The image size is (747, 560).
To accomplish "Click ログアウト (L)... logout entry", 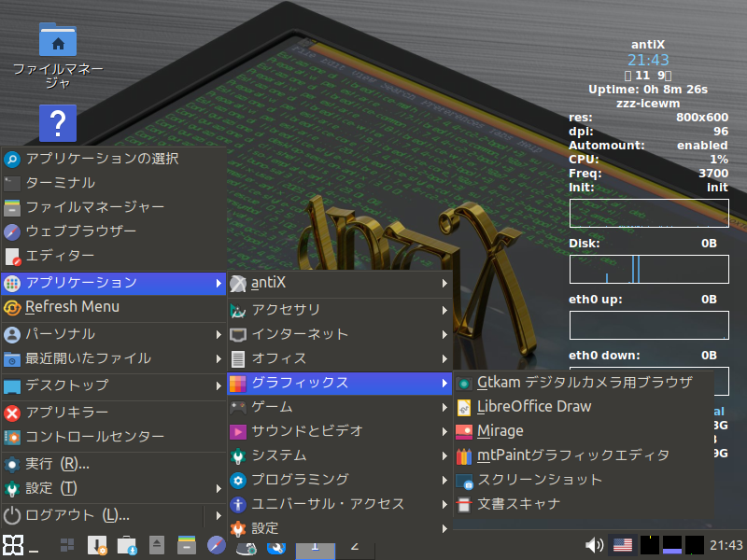I will coord(103,515).
